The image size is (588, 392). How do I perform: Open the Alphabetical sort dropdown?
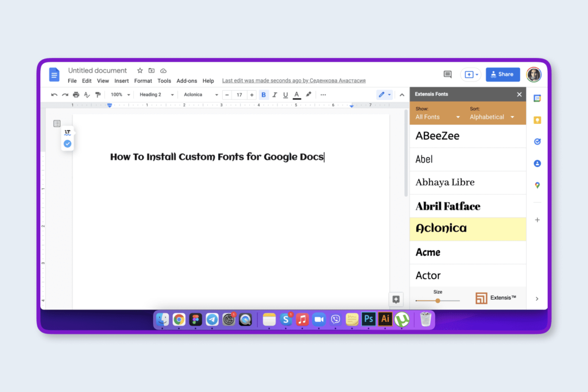coord(493,116)
